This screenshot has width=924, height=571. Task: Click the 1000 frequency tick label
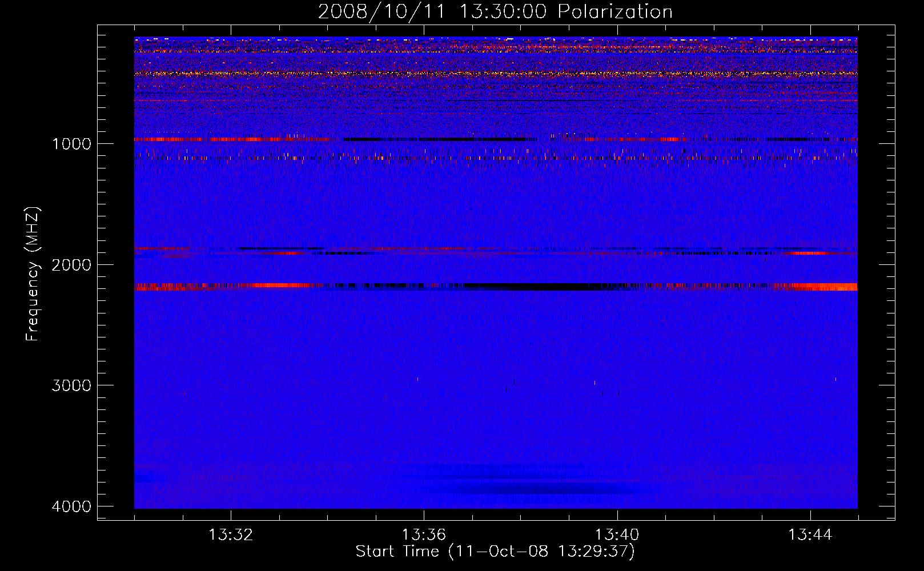point(71,143)
